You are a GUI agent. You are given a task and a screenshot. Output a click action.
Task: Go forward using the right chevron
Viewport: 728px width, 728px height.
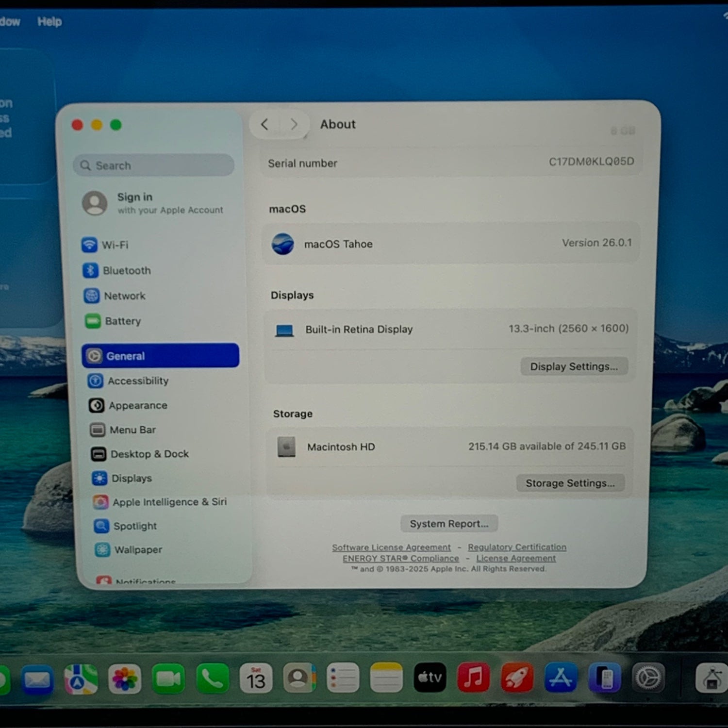294,124
